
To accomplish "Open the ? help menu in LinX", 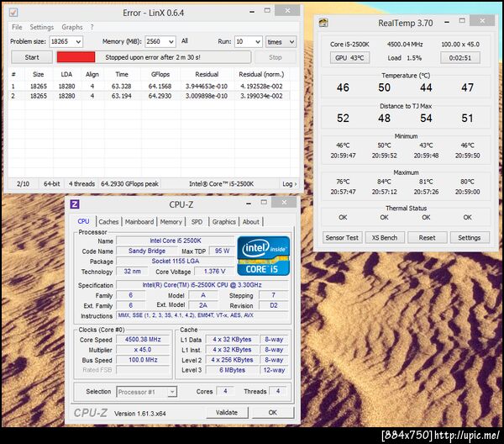I will [x=92, y=27].
